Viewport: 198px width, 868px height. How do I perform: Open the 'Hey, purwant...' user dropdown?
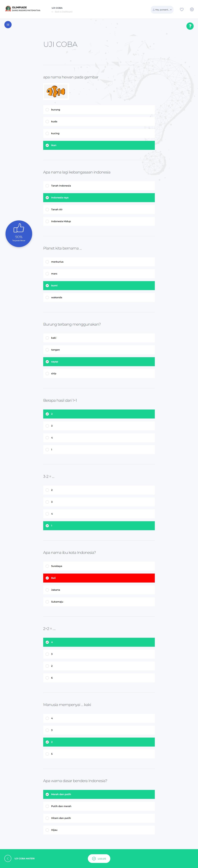162,10
